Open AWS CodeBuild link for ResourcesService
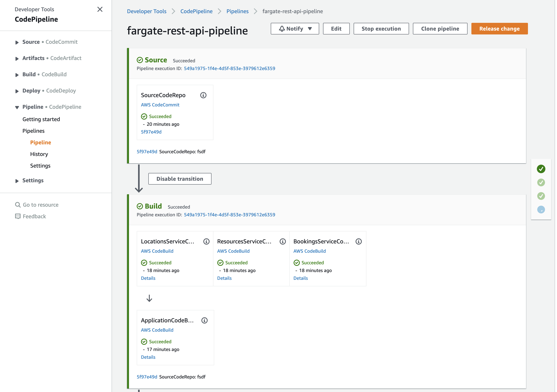The height and width of the screenshot is (392, 557). 233,251
